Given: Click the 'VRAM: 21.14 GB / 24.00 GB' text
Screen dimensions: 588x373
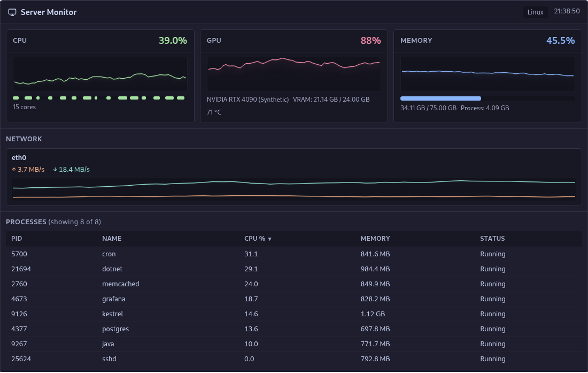Looking at the screenshot, I should 331,100.
